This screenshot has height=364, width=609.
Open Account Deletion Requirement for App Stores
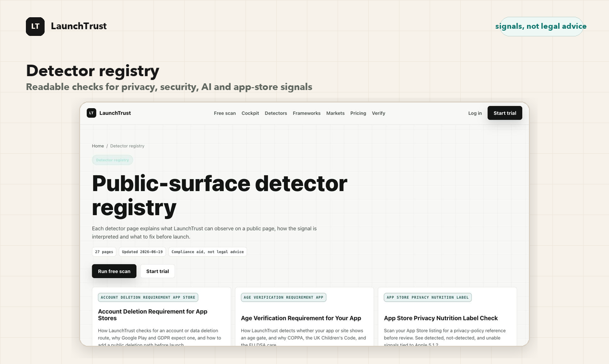[152, 315]
